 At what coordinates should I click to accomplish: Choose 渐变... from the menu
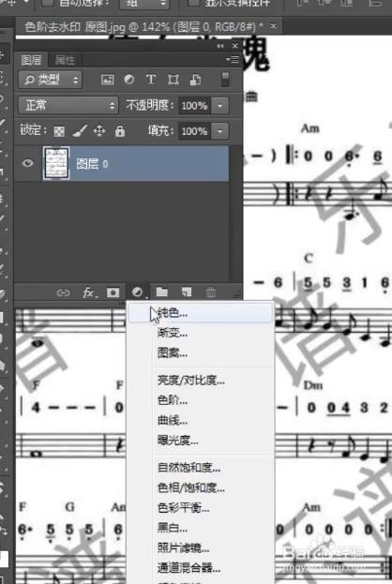pos(200,333)
